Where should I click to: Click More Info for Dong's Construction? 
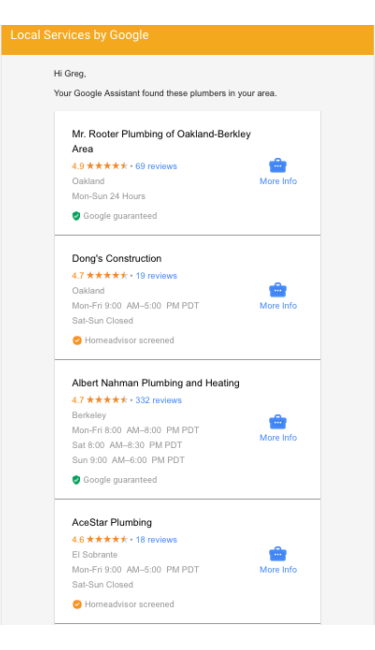point(278,306)
